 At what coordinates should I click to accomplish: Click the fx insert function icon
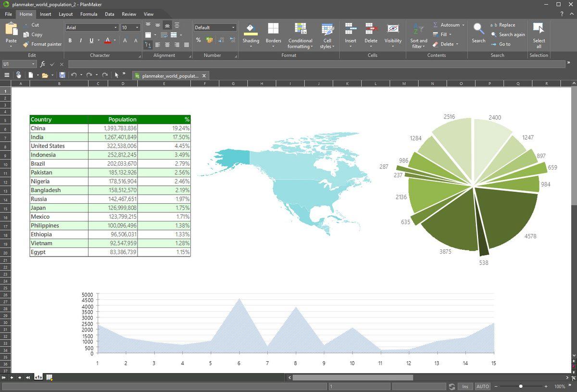tap(43, 64)
